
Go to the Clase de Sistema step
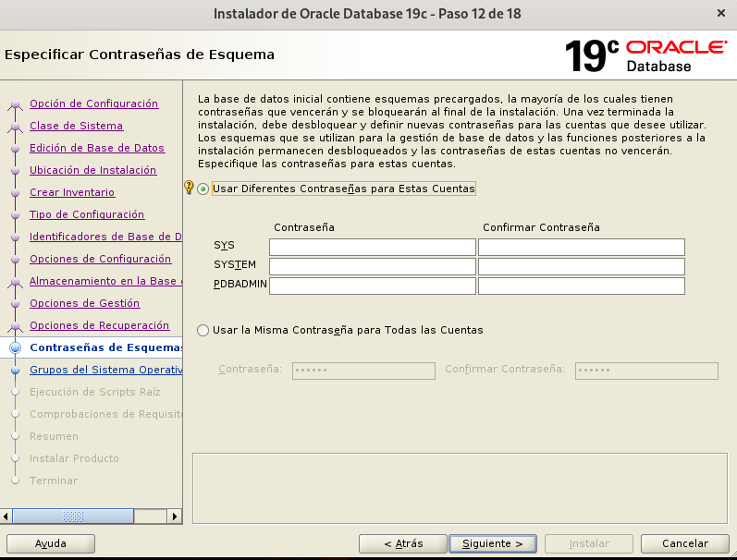click(76, 126)
